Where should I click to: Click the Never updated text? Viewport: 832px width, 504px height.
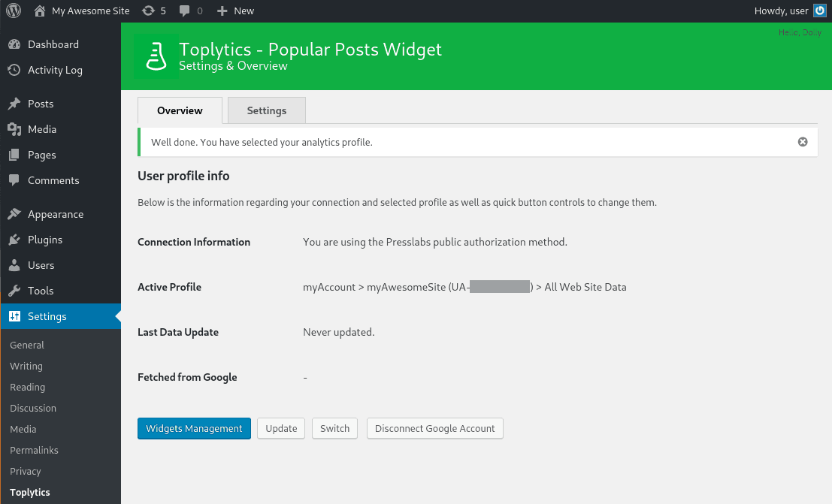(338, 332)
